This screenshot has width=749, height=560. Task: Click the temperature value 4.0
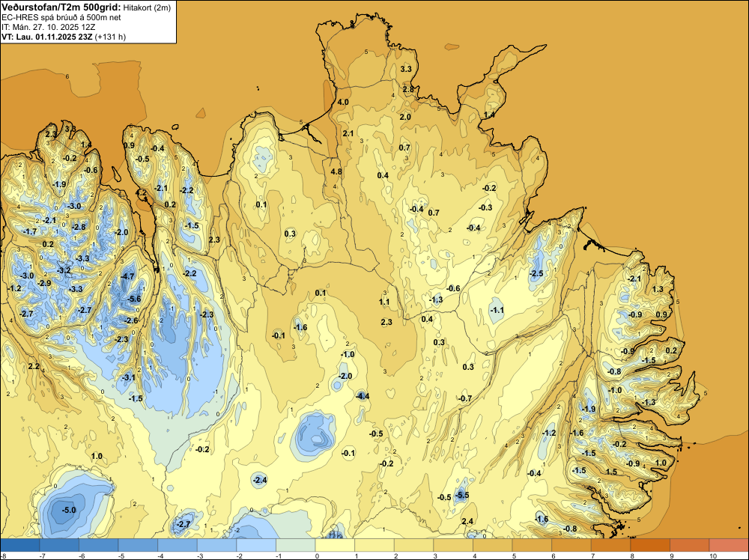pos(343,102)
